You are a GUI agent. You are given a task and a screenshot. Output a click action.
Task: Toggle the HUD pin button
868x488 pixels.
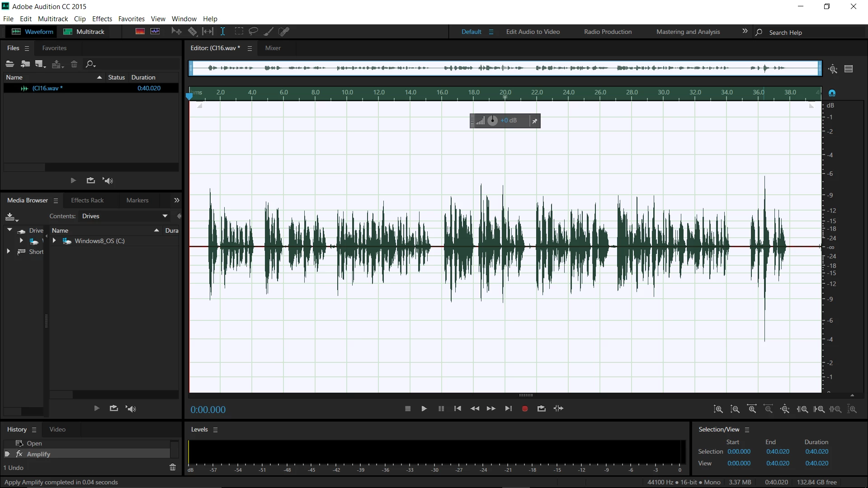534,121
